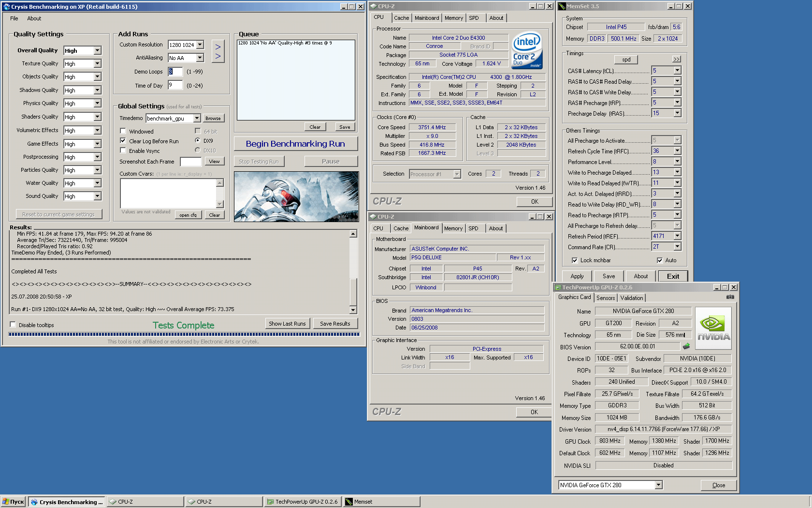The image size is (812, 508).
Task: Click the MemSet expand '>>' button
Action: (x=677, y=60)
